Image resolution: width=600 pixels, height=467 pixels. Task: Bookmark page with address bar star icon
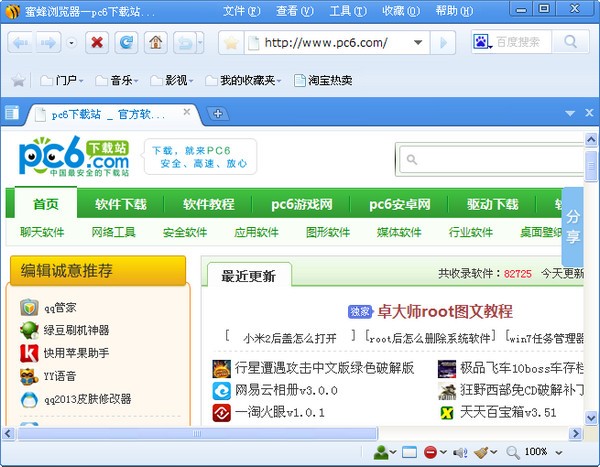pyautogui.click(x=231, y=42)
